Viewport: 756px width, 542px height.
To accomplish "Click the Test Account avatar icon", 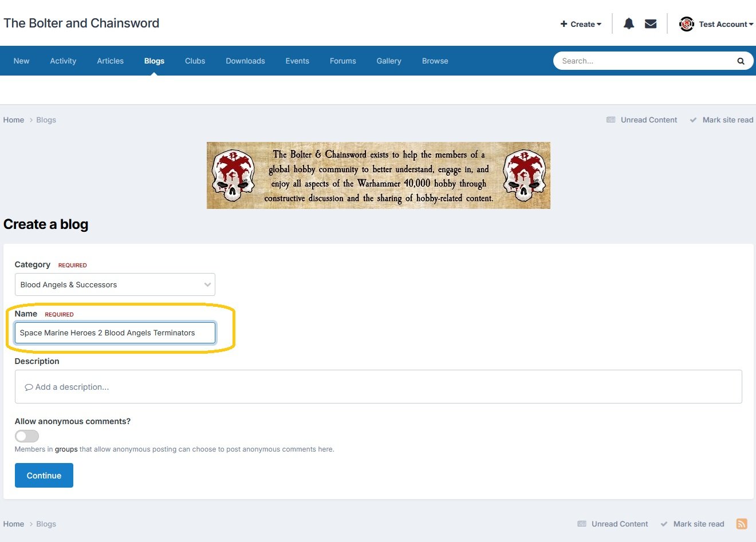I will (x=686, y=24).
